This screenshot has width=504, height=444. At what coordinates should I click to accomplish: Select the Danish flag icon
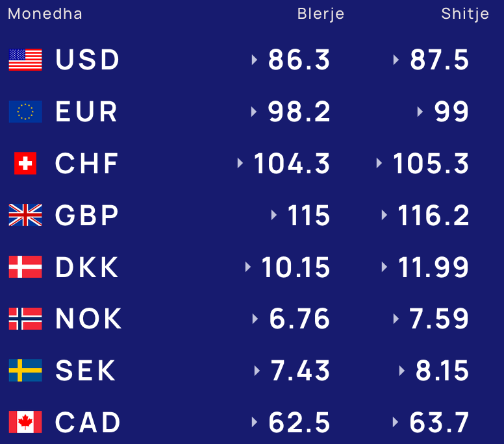tap(25, 267)
